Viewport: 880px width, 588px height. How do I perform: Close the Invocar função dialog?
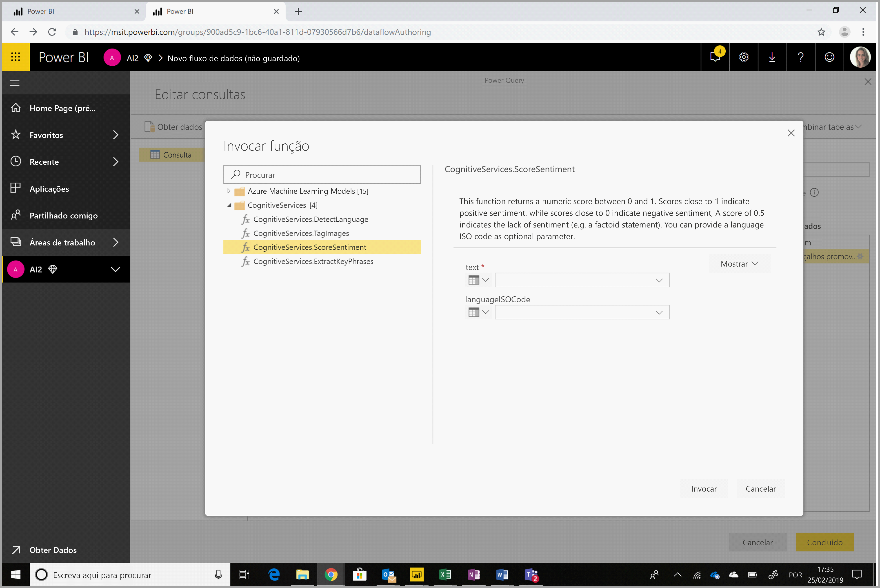click(791, 133)
